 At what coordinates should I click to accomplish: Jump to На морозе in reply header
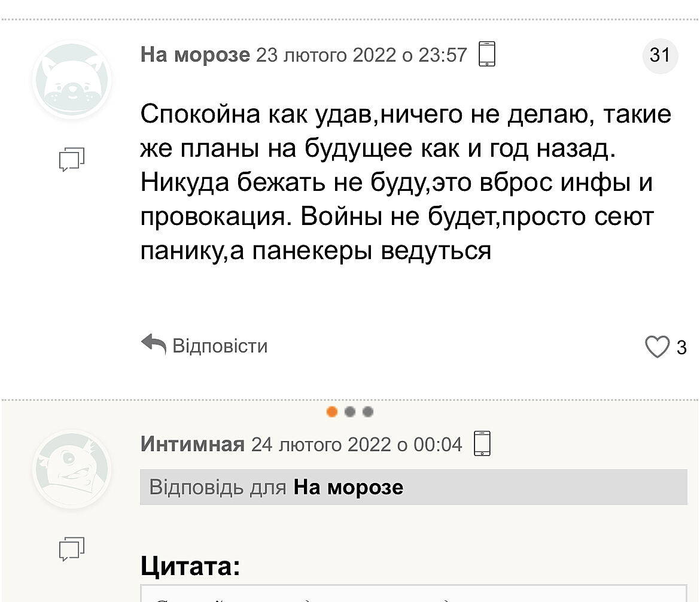pyautogui.click(x=348, y=487)
